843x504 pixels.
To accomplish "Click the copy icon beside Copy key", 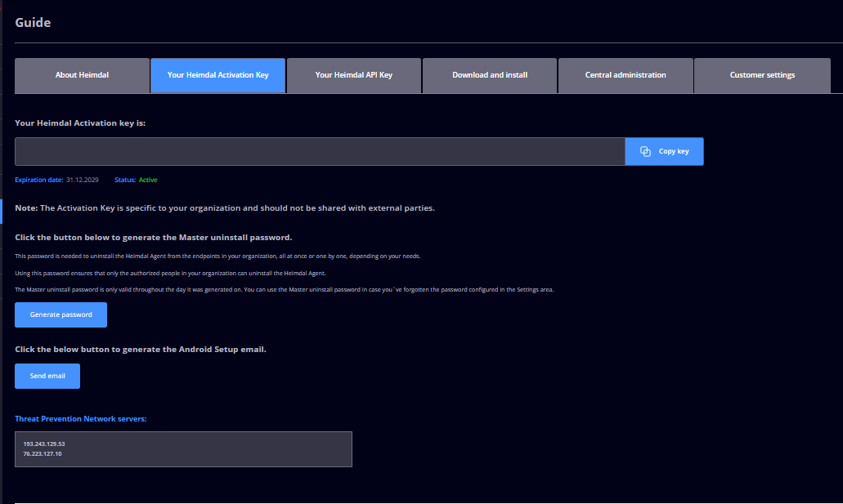I will coord(645,151).
